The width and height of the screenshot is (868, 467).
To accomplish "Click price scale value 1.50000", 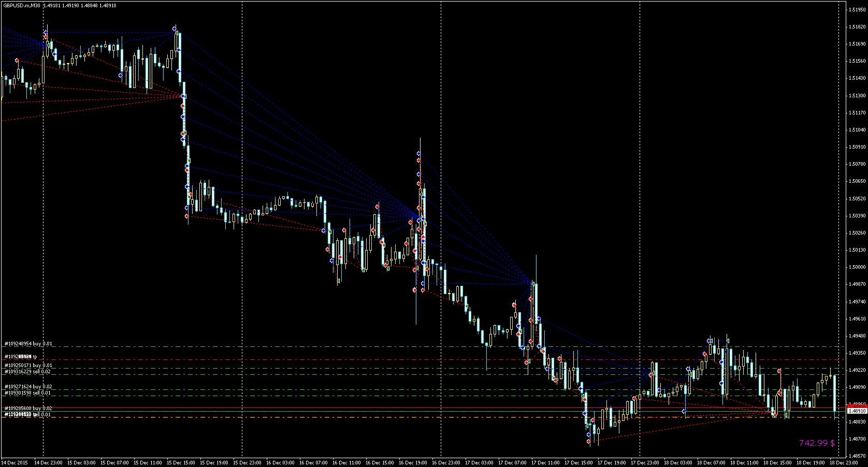I will pos(858,267).
